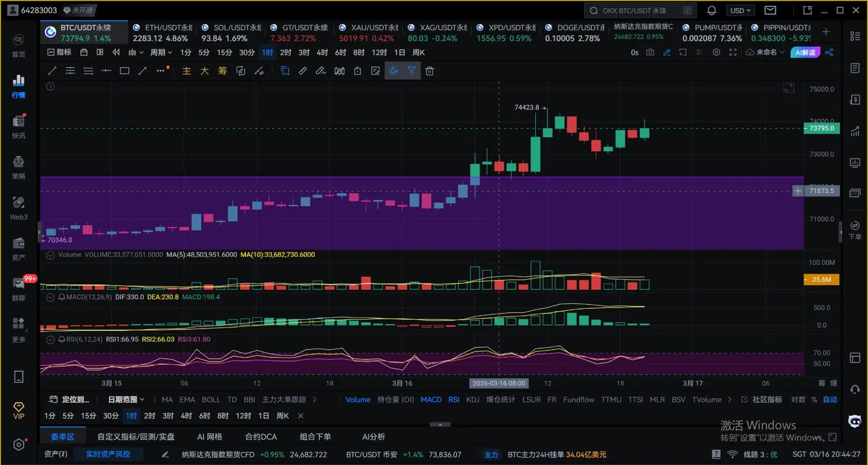Open the split layout grid icon
Screen dimensions: 868x465
(100, 52)
